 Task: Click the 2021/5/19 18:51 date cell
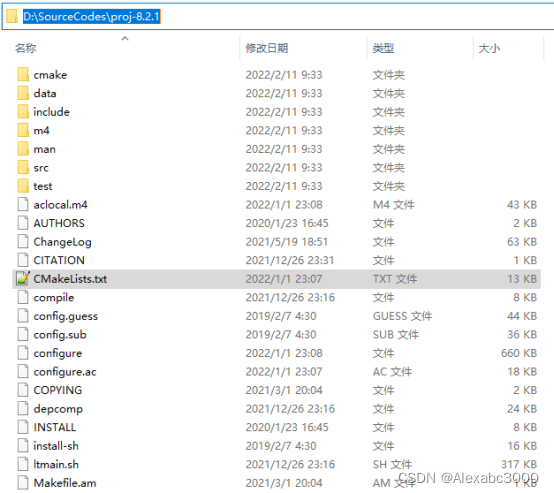tap(287, 242)
